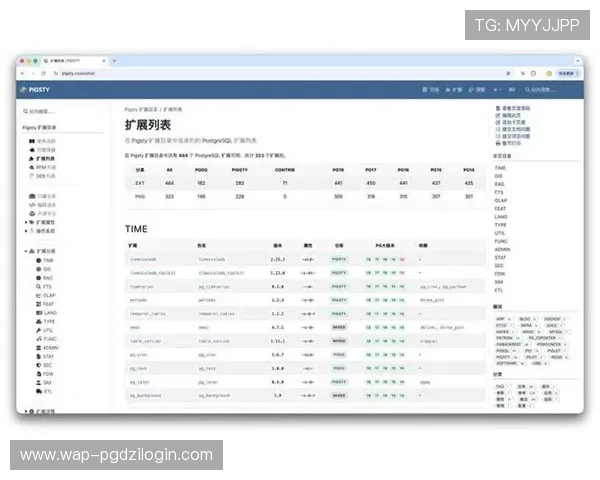Click the chart icon beside OLAP in sidebar

pyautogui.click(x=39, y=295)
